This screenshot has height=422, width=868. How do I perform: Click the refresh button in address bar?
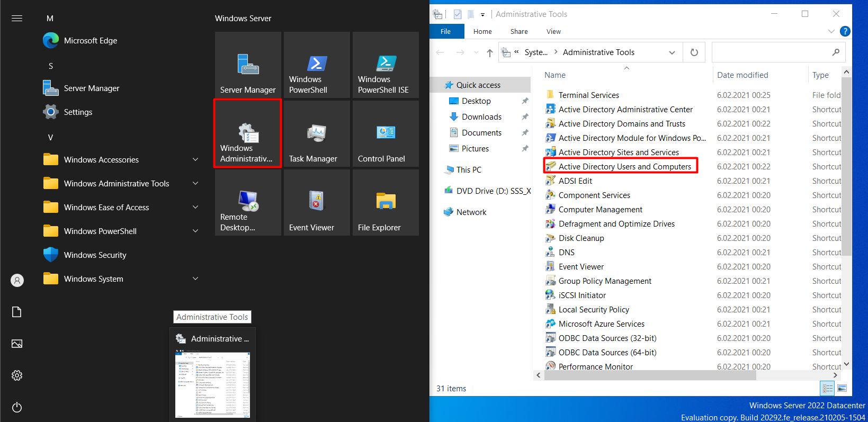click(694, 52)
